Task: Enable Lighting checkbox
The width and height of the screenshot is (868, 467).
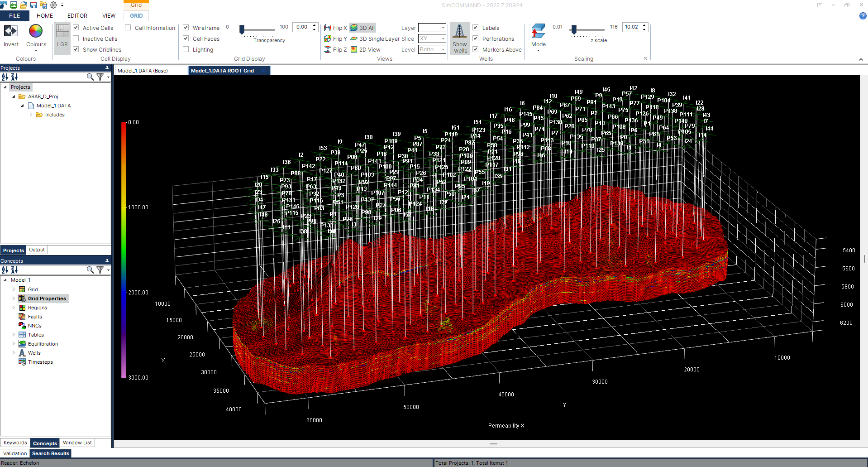Action: pyautogui.click(x=186, y=49)
